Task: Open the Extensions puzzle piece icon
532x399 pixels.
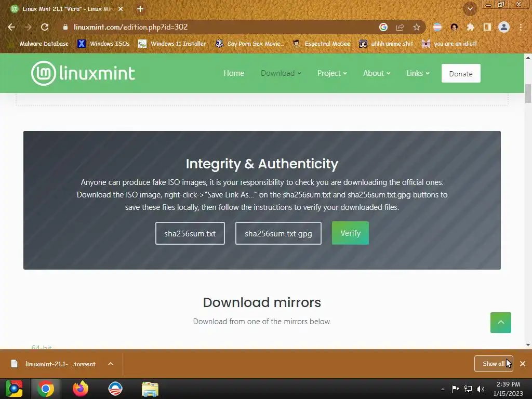Action: [470, 27]
